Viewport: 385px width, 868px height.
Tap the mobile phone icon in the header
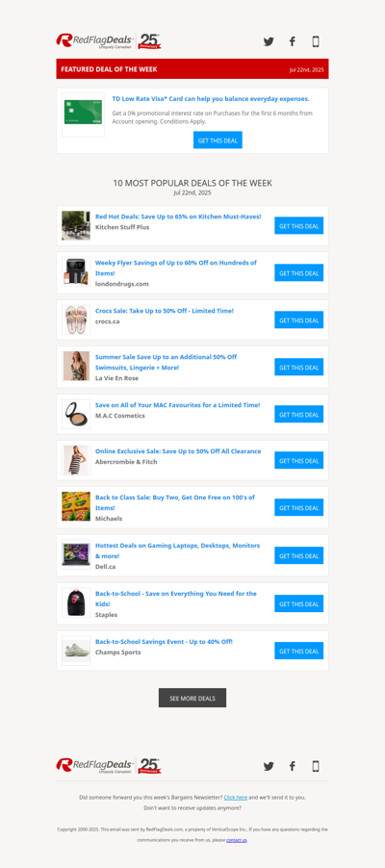316,41
